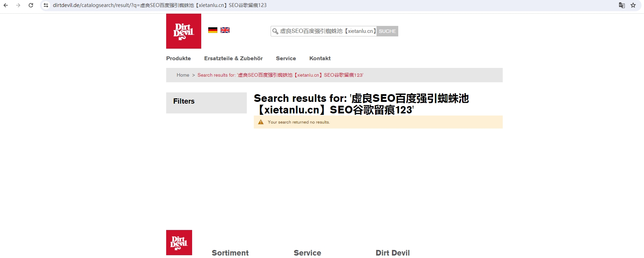
Task: Click the translate page icon
Action: point(622,5)
